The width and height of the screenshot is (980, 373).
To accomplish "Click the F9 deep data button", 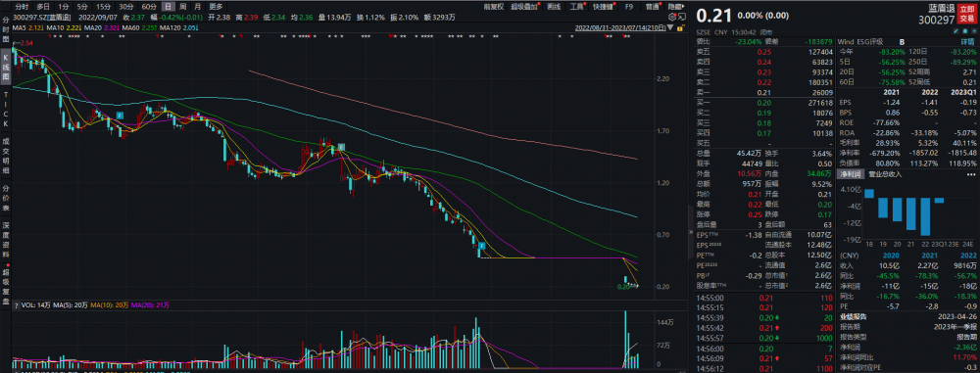I will 629,6.
